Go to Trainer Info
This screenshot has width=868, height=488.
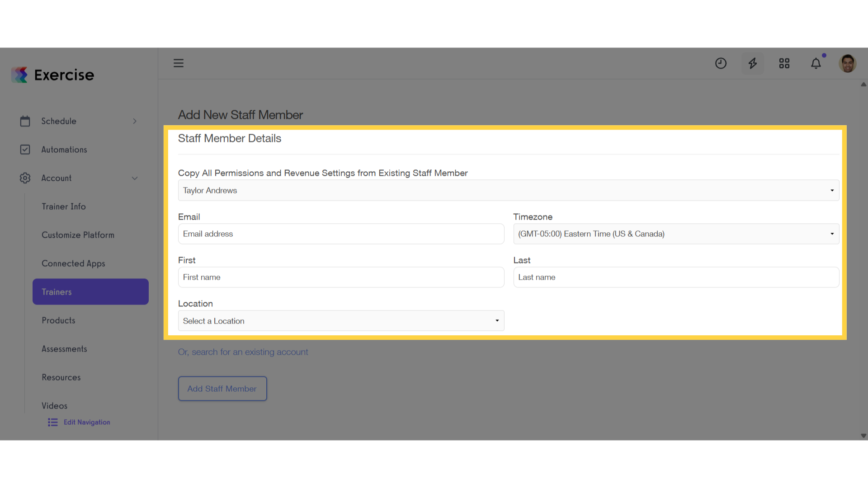pos(64,206)
